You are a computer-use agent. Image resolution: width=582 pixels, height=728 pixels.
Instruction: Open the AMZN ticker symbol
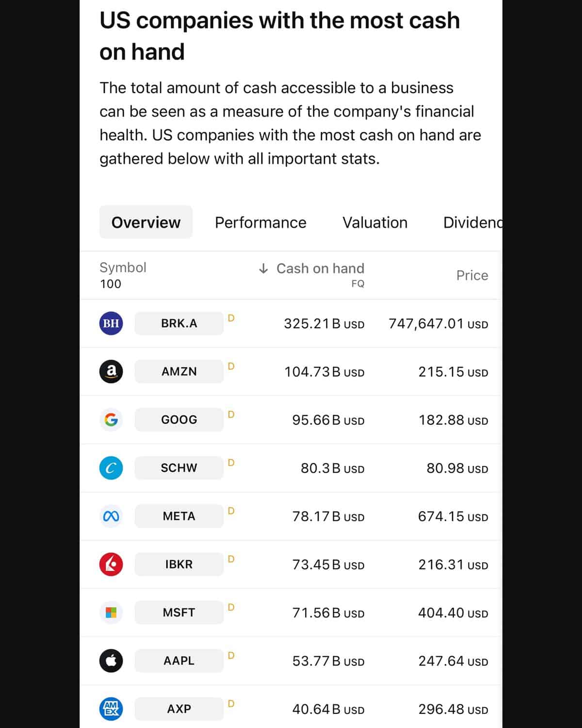tap(179, 371)
